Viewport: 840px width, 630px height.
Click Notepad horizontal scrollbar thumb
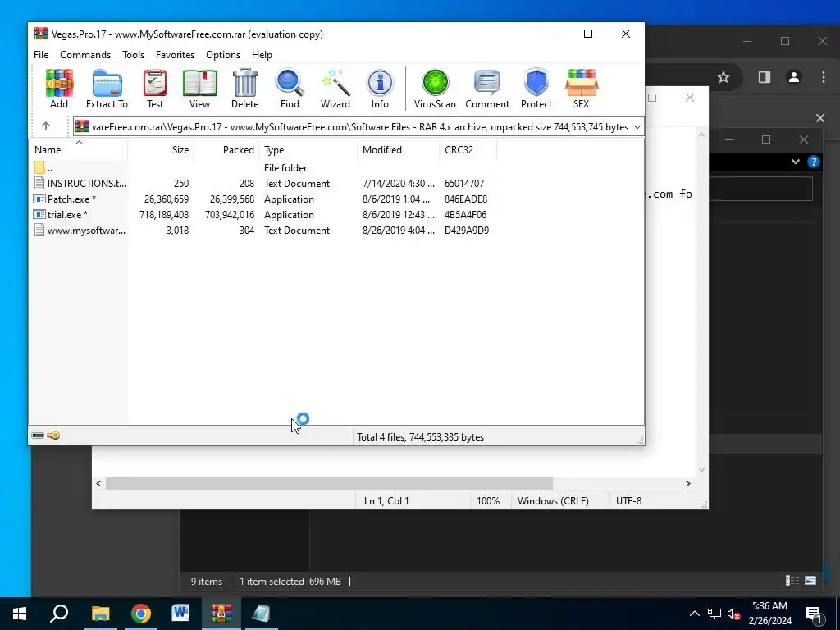point(329,484)
